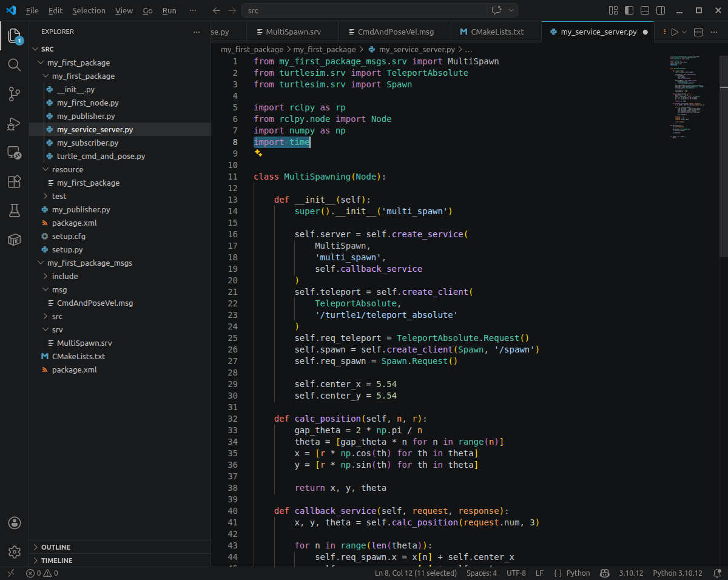This screenshot has height=580, width=728.
Task: Go forward in navigation history
Action: (x=233, y=10)
